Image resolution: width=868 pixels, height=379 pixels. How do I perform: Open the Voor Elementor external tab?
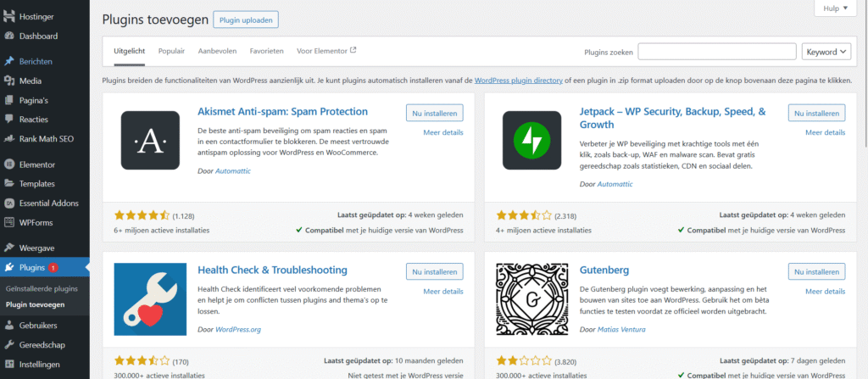326,51
